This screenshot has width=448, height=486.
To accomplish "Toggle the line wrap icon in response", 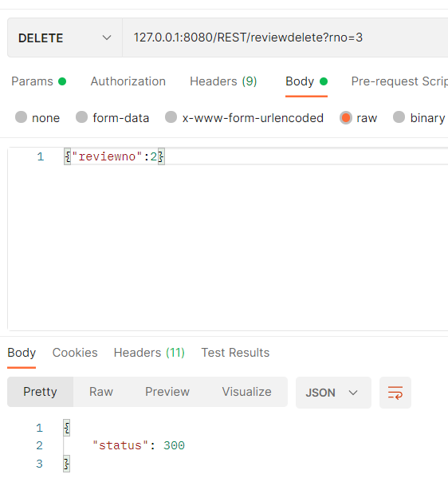I will 395,393.
